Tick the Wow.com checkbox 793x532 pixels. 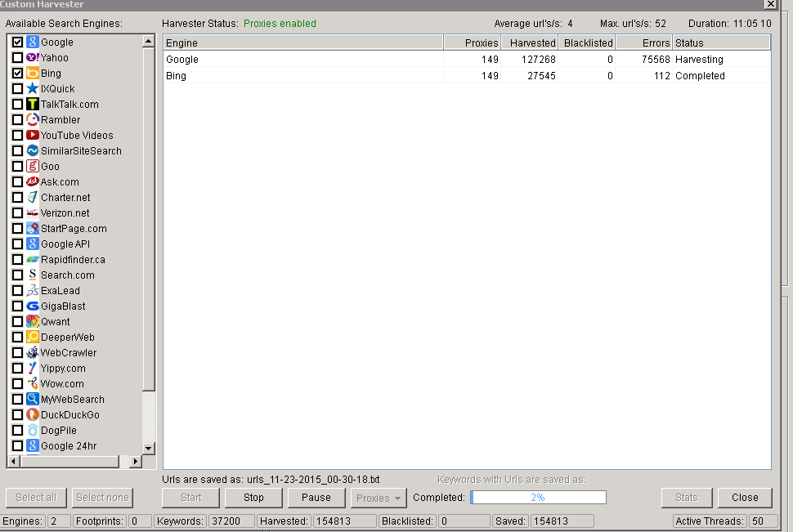point(18,384)
